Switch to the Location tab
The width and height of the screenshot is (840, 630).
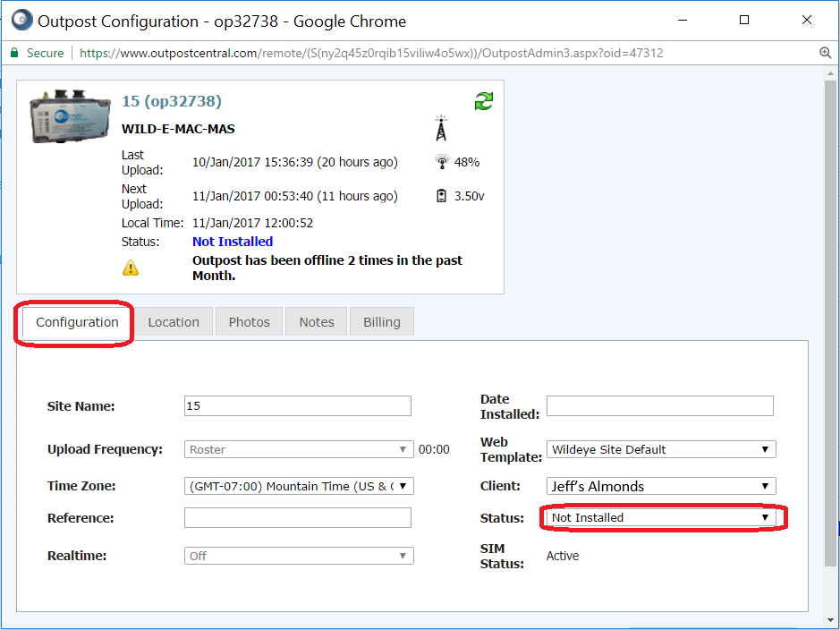click(x=174, y=322)
